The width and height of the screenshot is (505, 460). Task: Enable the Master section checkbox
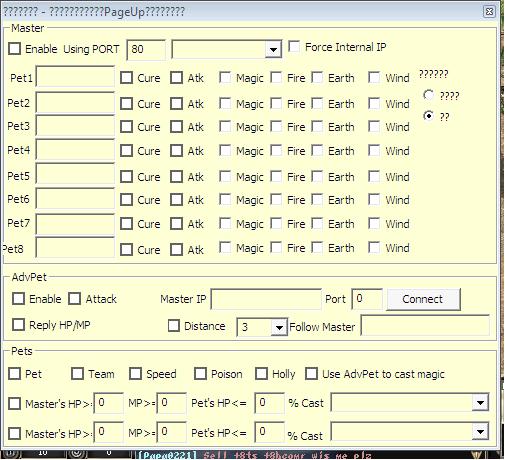(x=15, y=49)
